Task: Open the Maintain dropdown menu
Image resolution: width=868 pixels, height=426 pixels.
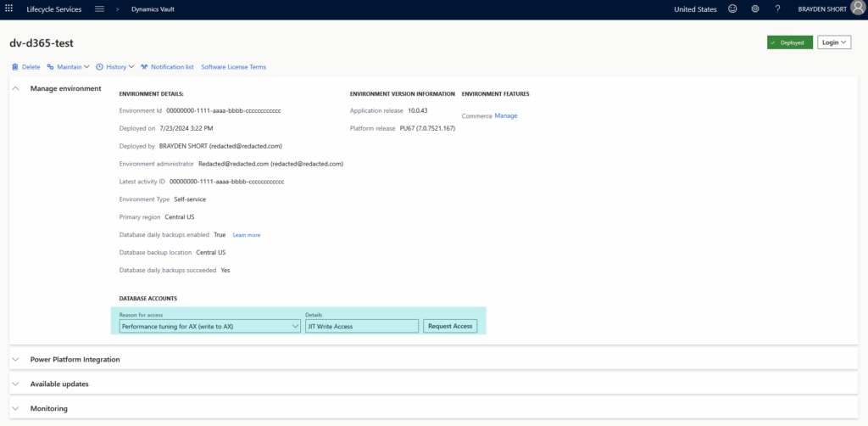Action: 73,67
